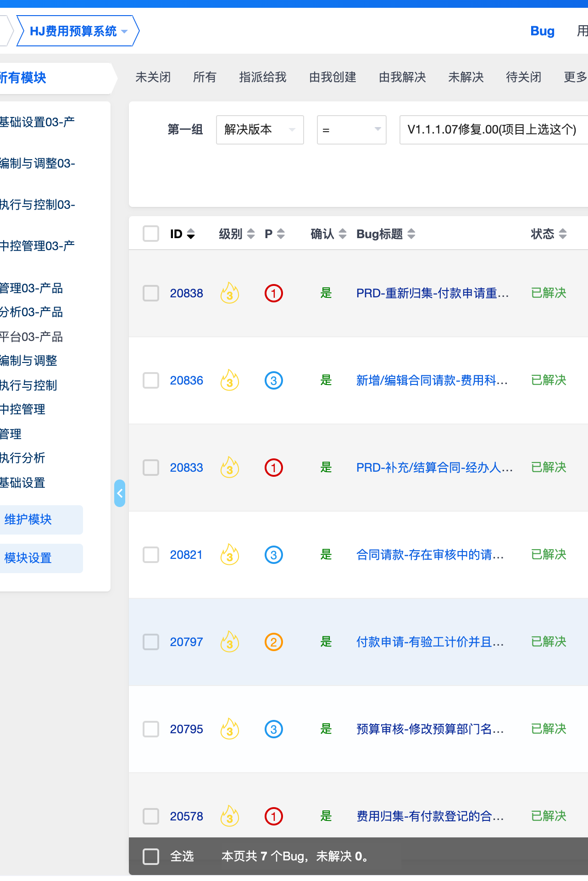Open bug ID 20838 link

coord(186,293)
